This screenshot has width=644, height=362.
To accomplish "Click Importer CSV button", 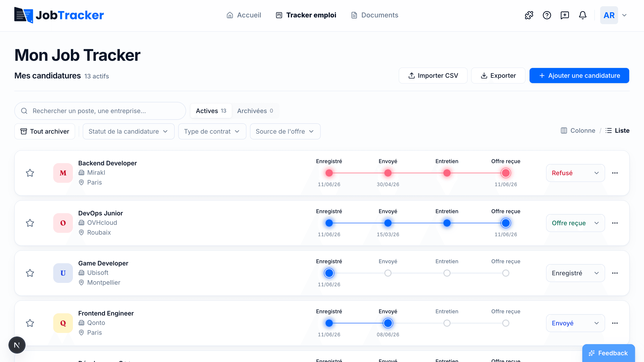I will tap(433, 76).
